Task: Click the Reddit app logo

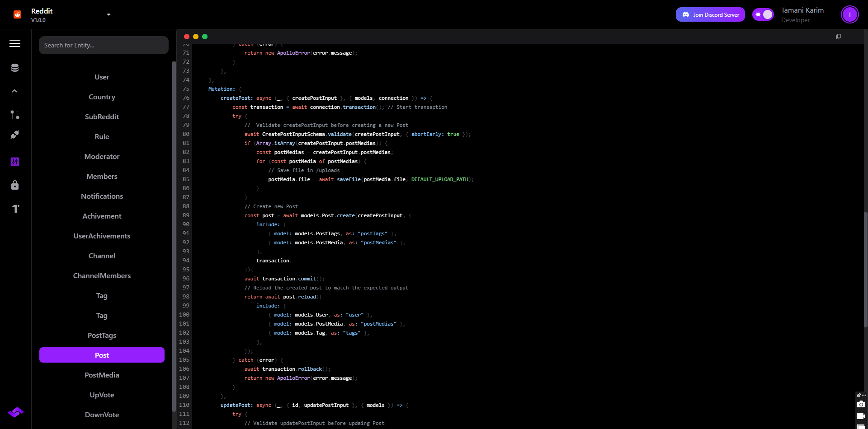Action: [x=17, y=14]
